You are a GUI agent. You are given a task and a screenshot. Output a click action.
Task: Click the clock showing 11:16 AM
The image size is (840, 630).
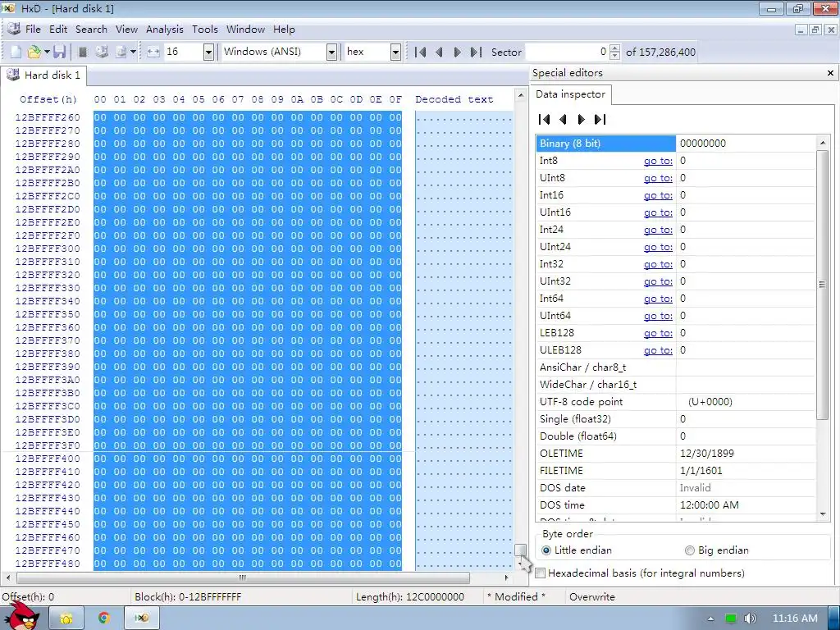pos(795,619)
